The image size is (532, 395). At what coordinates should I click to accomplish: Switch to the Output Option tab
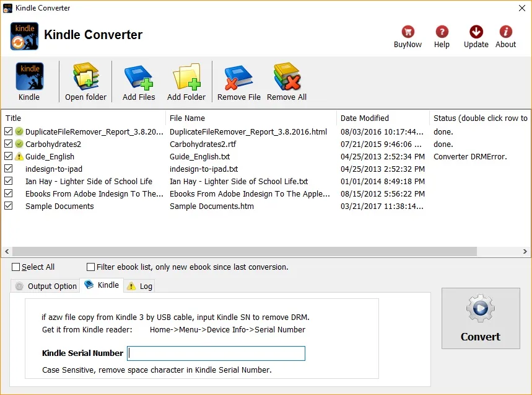(x=45, y=286)
